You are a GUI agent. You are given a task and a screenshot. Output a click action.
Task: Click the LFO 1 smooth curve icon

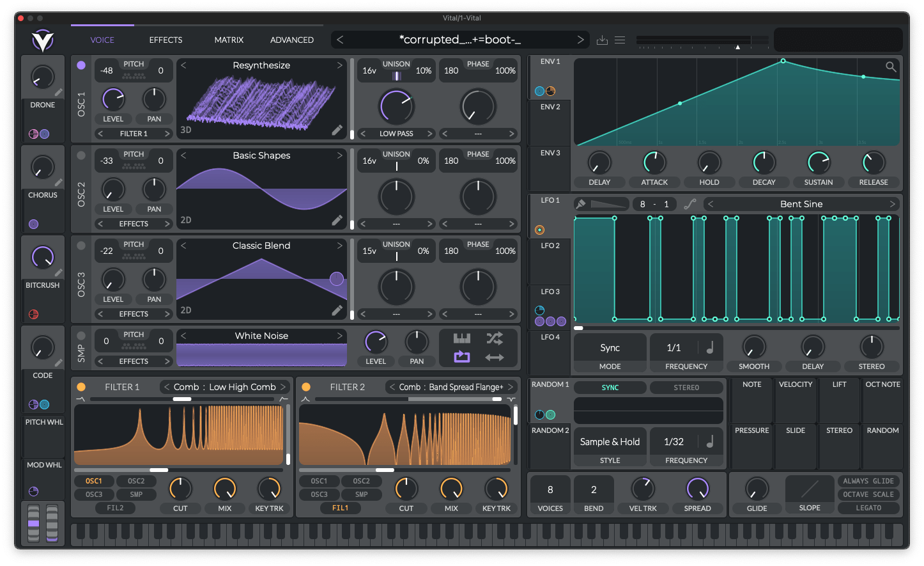pos(690,204)
